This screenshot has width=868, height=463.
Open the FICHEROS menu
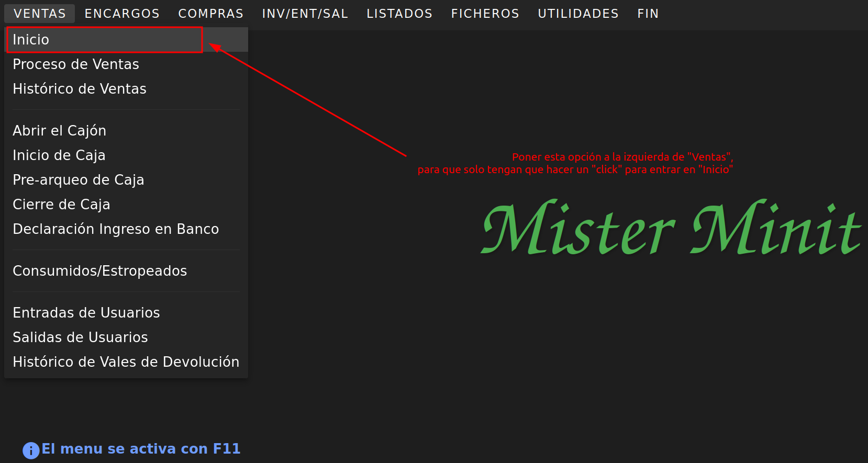485,14
